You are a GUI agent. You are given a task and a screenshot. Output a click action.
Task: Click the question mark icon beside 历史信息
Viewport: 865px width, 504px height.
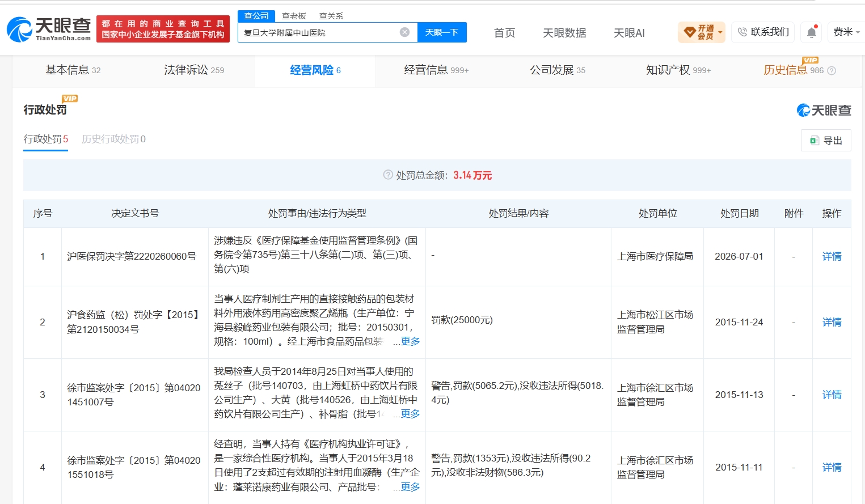(832, 71)
